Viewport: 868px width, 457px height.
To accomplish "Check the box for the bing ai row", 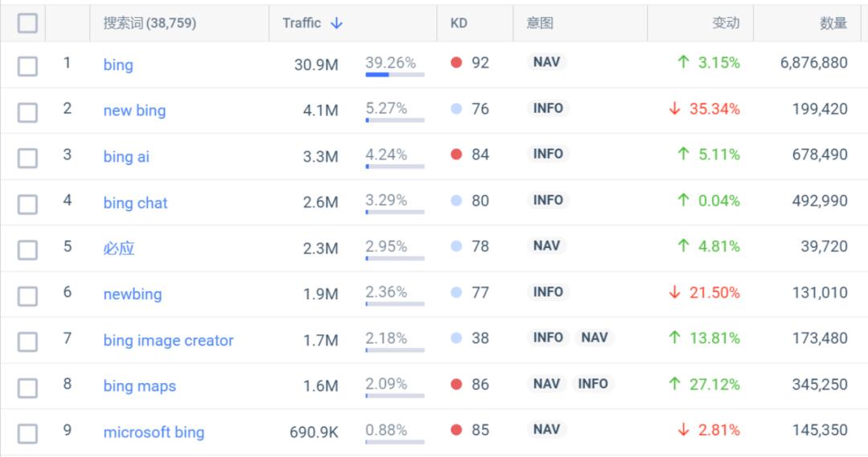I will (27, 157).
